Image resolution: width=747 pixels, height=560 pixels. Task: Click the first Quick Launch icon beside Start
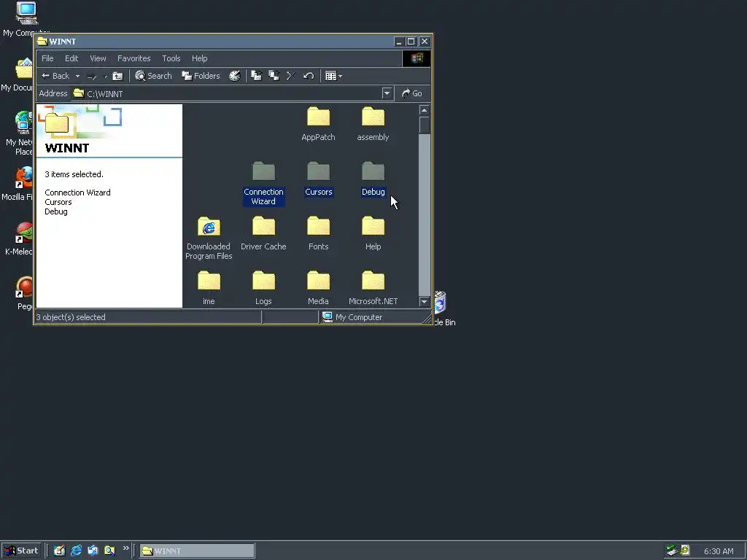tap(60, 551)
